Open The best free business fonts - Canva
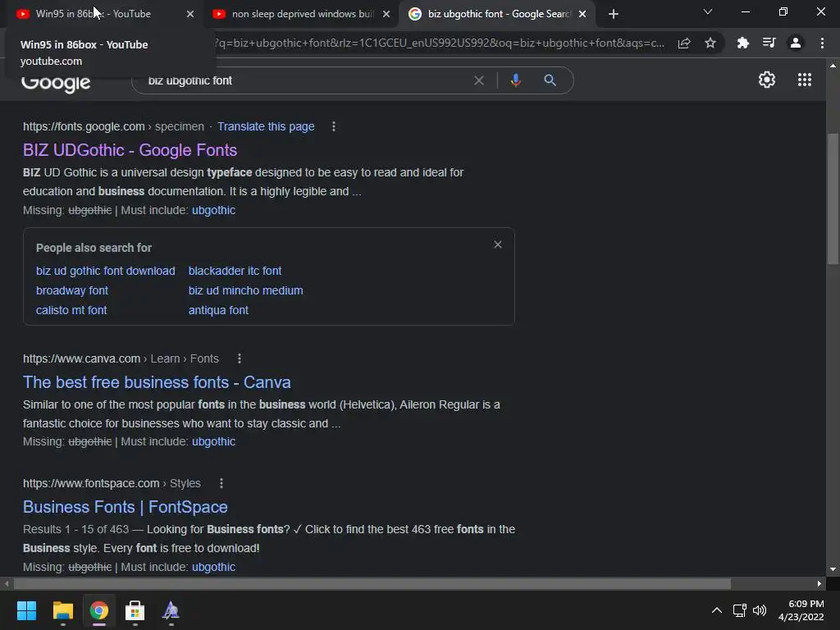Image resolution: width=840 pixels, height=630 pixels. [157, 382]
